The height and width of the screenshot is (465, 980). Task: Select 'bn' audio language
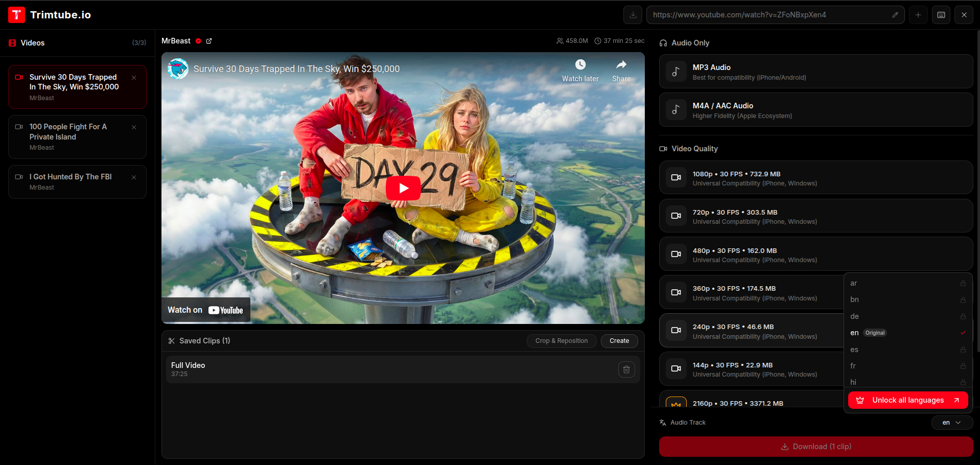click(x=908, y=299)
